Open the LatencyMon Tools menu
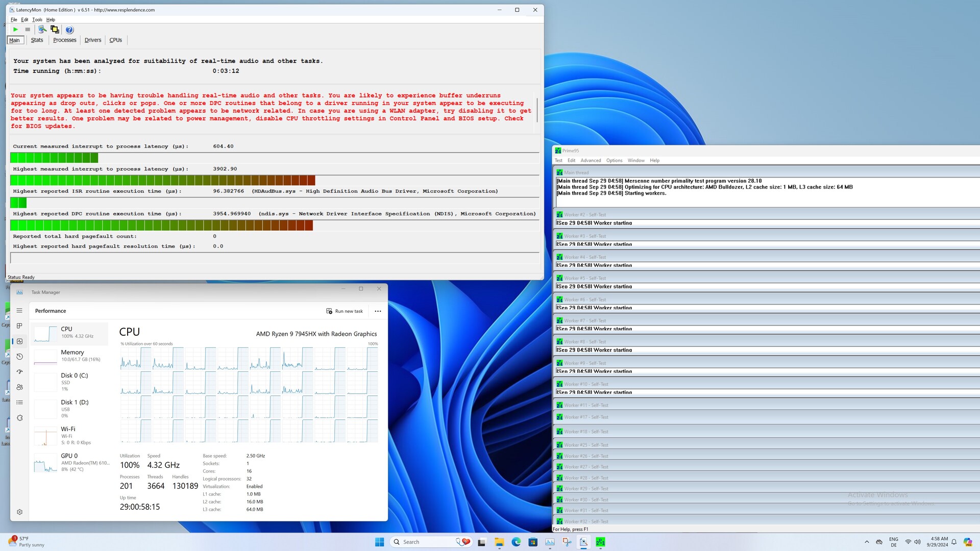980x551 pixels. click(x=37, y=20)
